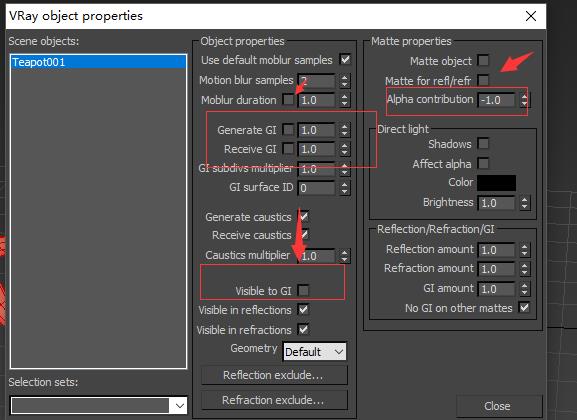Toggle the Receive caustics checkbox
Image resolution: width=577 pixels, height=420 pixels.
pos(304,234)
